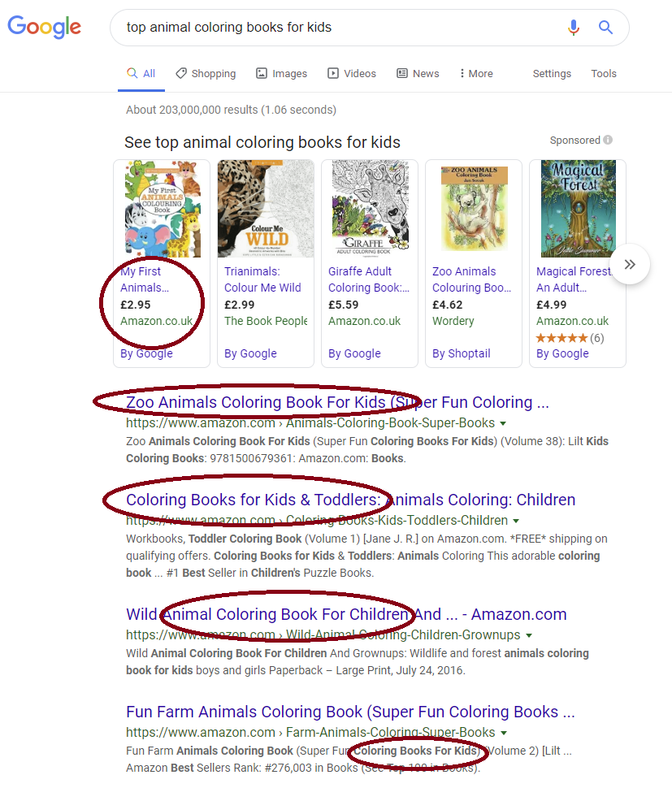Expand dropdown arrow beside Coloring-Books-Kids-Toddlers-Children URL

[516, 522]
